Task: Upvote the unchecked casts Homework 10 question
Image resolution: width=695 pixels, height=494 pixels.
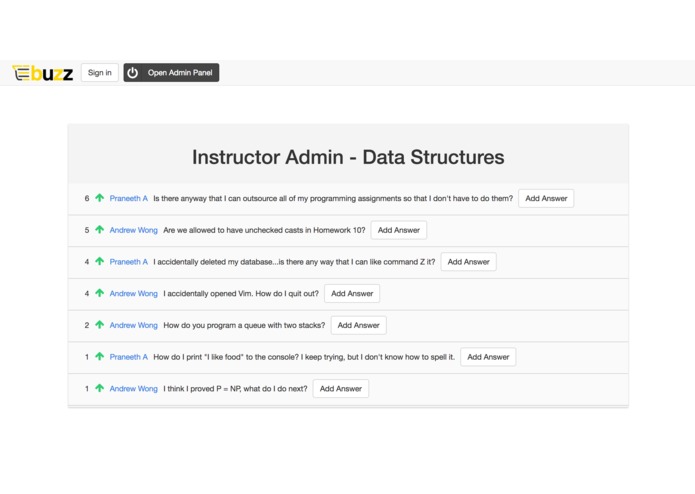Action: [x=100, y=229]
